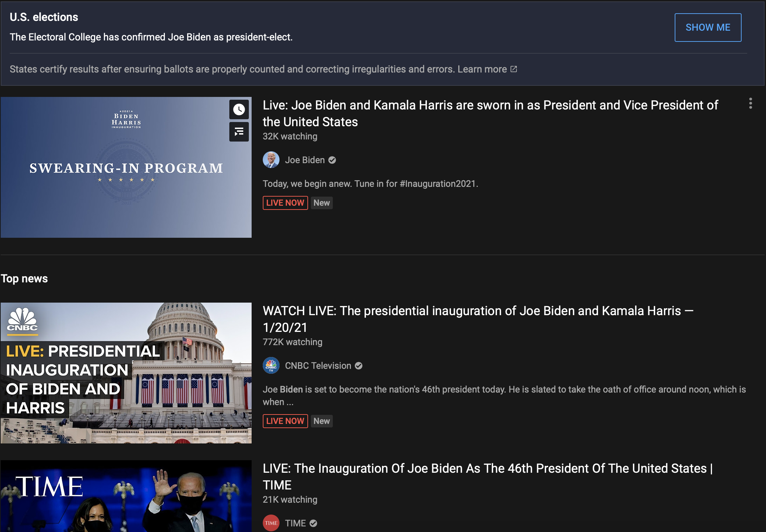Click the Electoral College confirmation text
Viewport: 766px width, 532px height.
pyautogui.click(x=151, y=37)
